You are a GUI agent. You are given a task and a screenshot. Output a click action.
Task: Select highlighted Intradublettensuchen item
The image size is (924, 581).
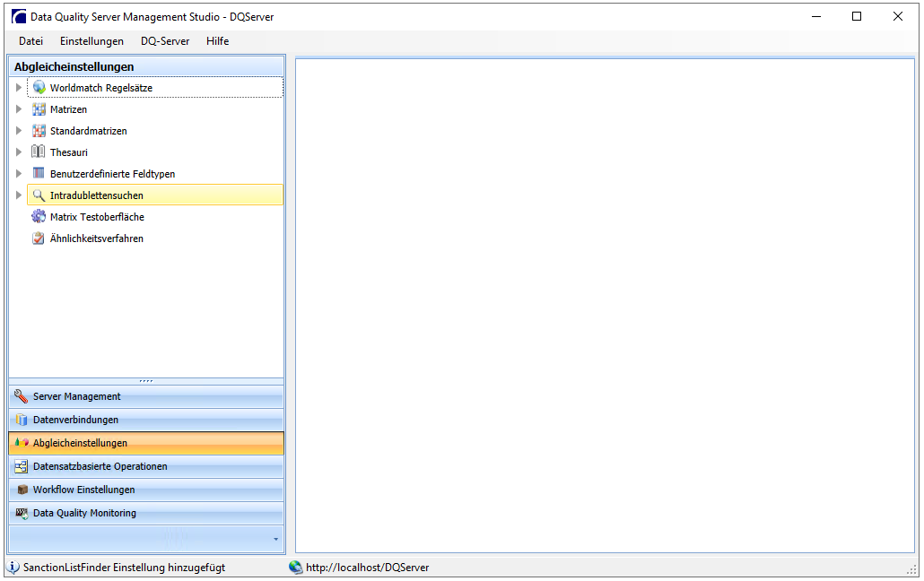(155, 195)
